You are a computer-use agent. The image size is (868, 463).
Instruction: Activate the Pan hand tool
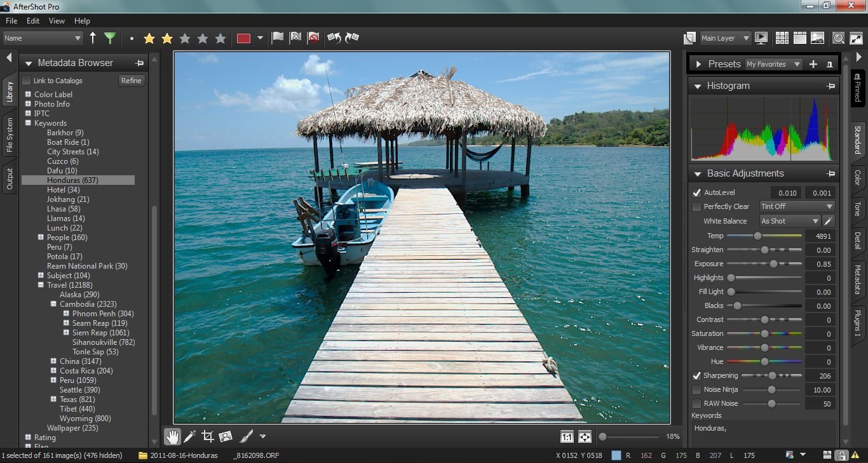click(x=172, y=436)
